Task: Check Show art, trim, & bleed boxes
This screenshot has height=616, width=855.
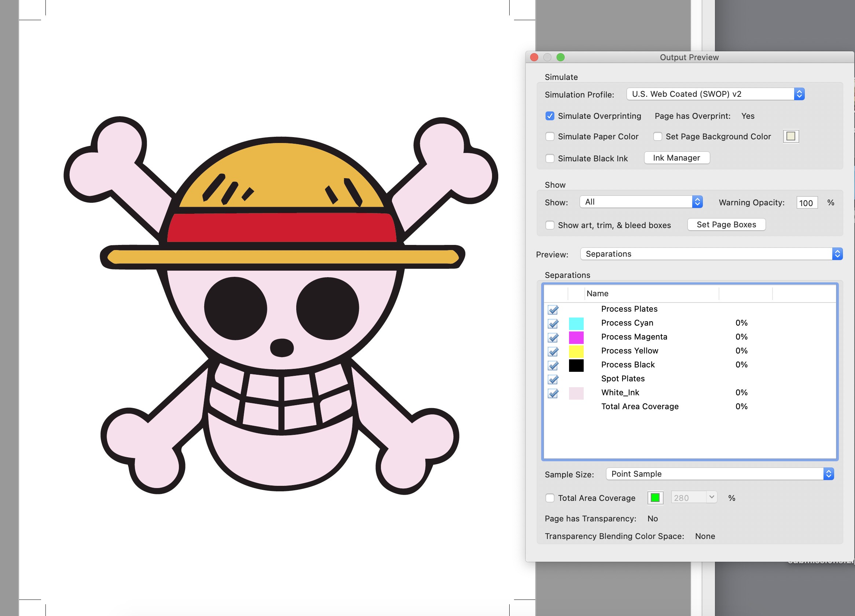Action: click(x=550, y=225)
